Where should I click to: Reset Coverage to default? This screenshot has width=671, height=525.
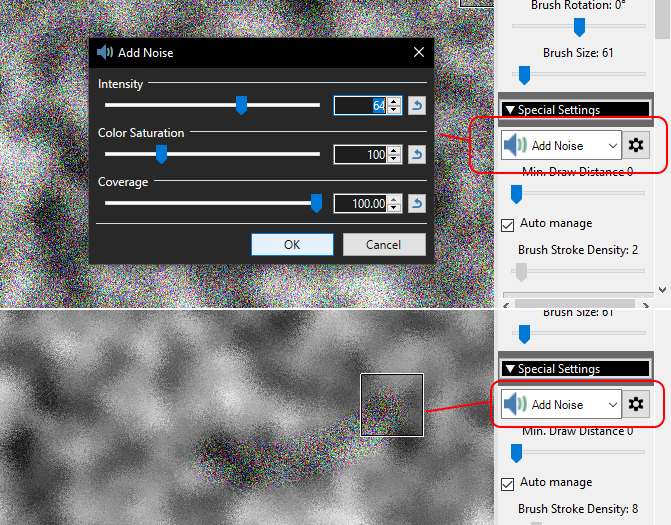pyautogui.click(x=417, y=203)
